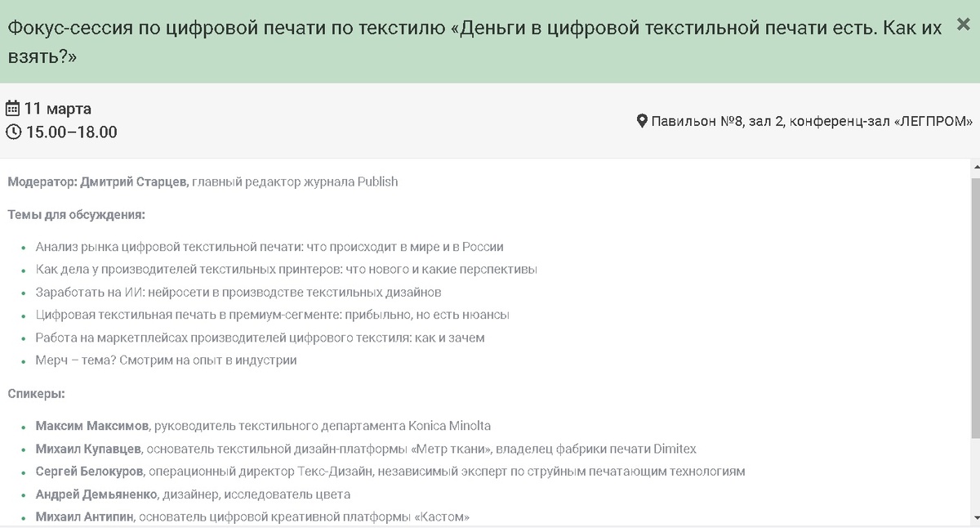
Task: Click speaker Максим Максимов from Konica Minolta
Action: tap(263, 426)
